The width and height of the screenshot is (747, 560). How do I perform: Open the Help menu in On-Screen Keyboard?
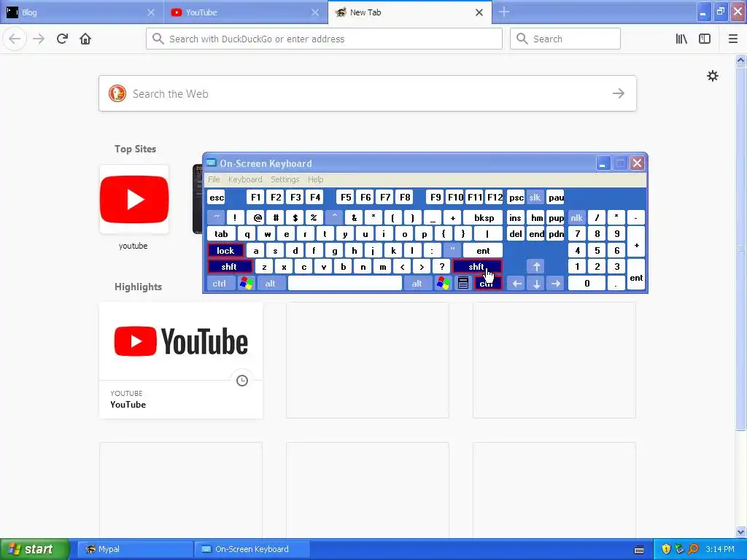(x=315, y=179)
